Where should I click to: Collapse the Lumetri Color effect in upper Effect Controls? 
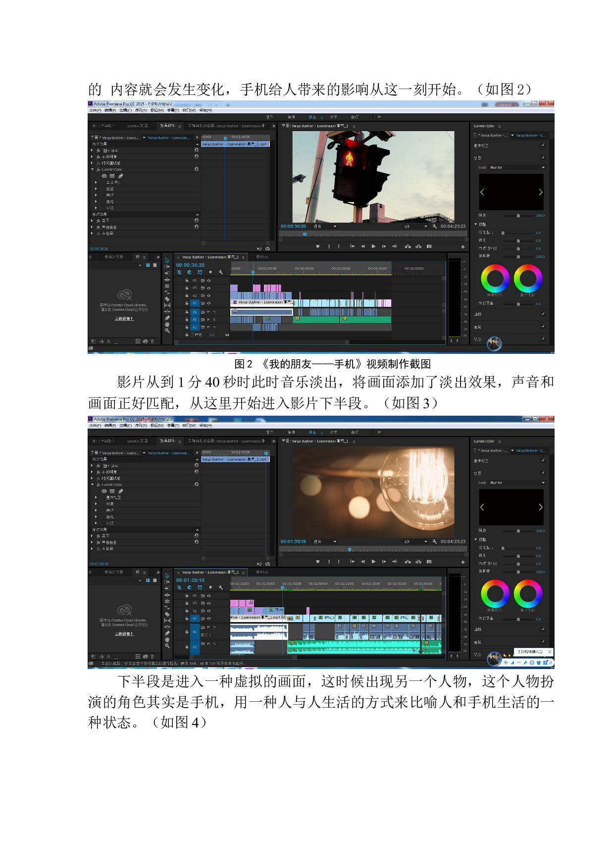tap(93, 169)
